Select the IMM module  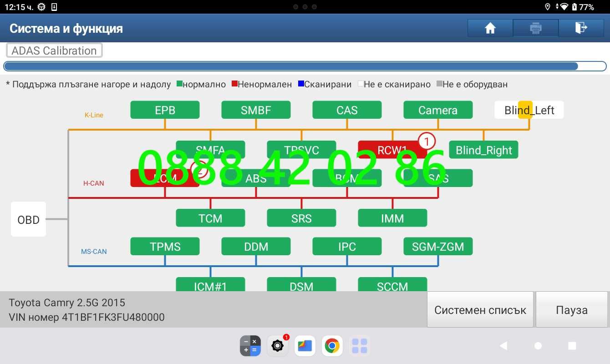[392, 218]
